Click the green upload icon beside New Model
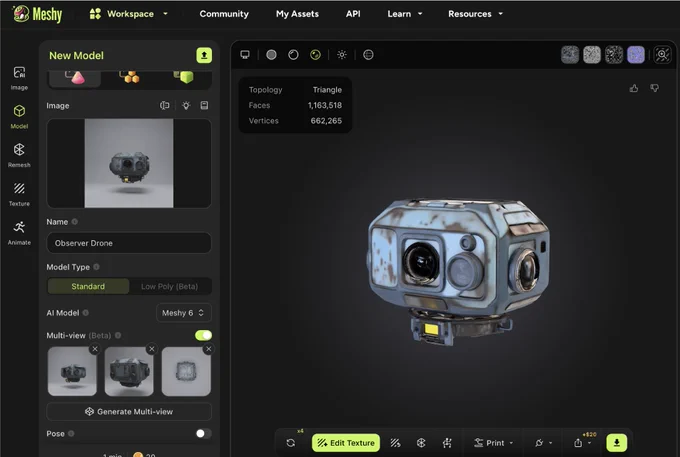 click(204, 55)
